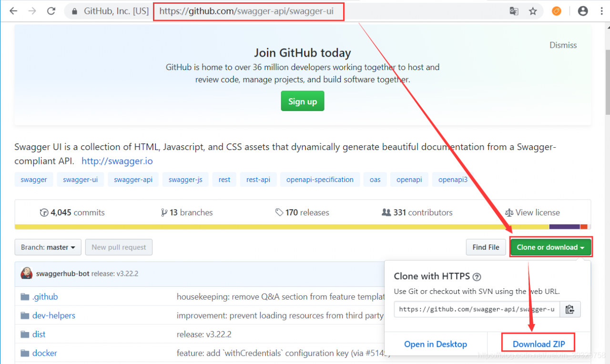Image resolution: width=610 pixels, height=364 pixels.
Task: Click Open in Desktop
Action: tap(436, 344)
